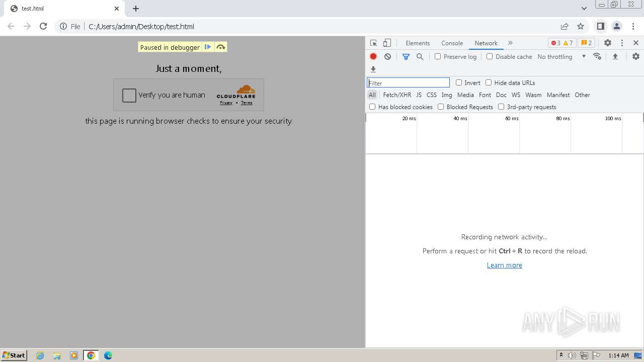Switch to the Elements tab

point(418,43)
